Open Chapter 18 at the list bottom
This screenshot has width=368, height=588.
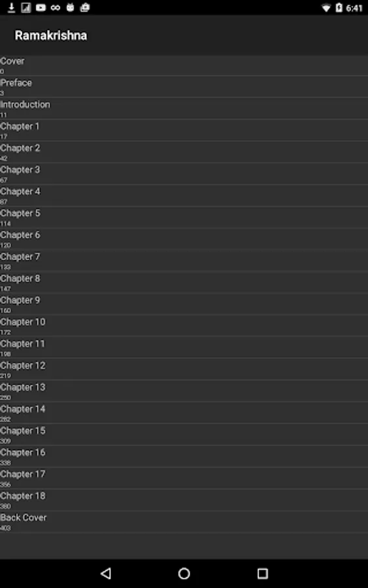coord(184,500)
